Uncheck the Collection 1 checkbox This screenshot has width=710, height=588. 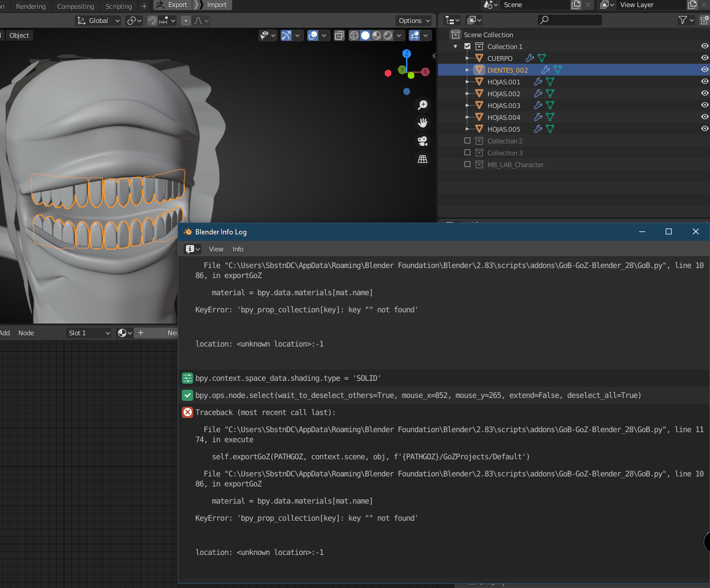click(467, 47)
